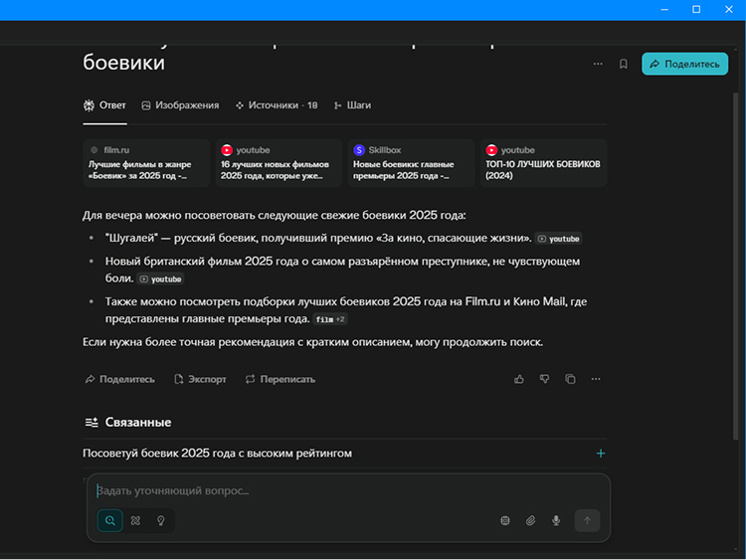Screen dimensions: 746x560
Task: Bookmark this thread with the bookmark icon
Action: pos(624,64)
